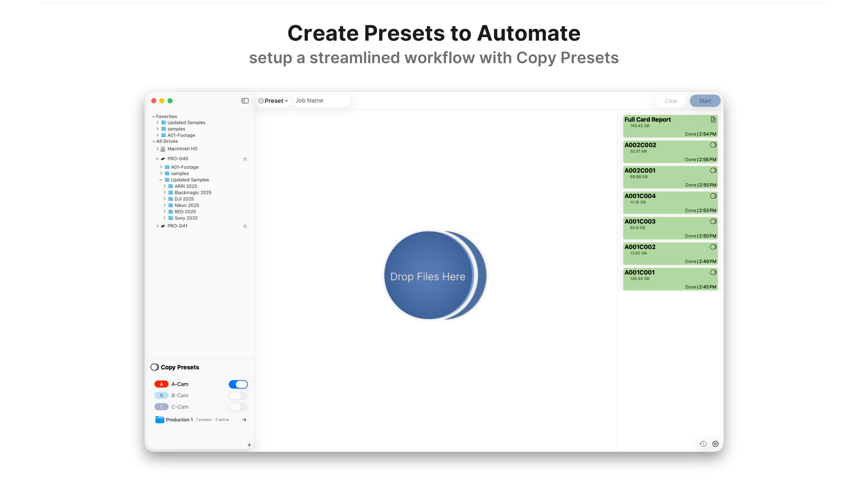This screenshot has width=868, height=488.
Task: Open Production 1 folder arrow
Action: [x=244, y=420]
